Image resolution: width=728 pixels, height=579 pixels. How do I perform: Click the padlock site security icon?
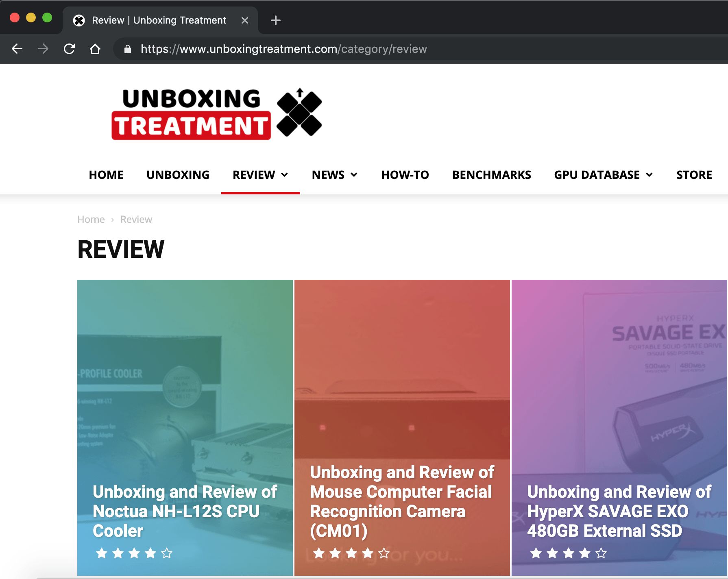(128, 49)
